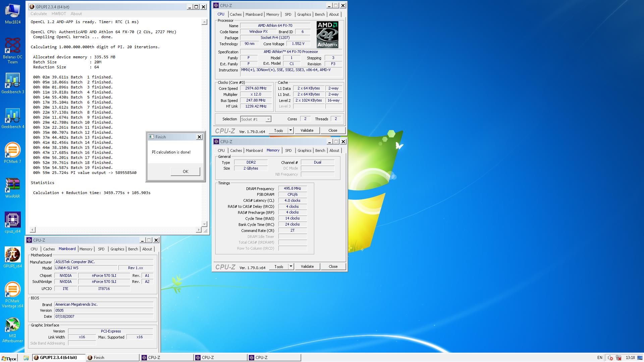The width and height of the screenshot is (644, 362).
Task: Click GPUPI window title icon
Action: (x=32, y=7)
